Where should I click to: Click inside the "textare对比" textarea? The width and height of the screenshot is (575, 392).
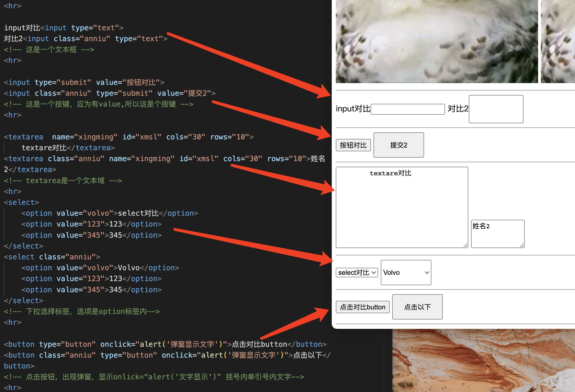click(x=402, y=207)
